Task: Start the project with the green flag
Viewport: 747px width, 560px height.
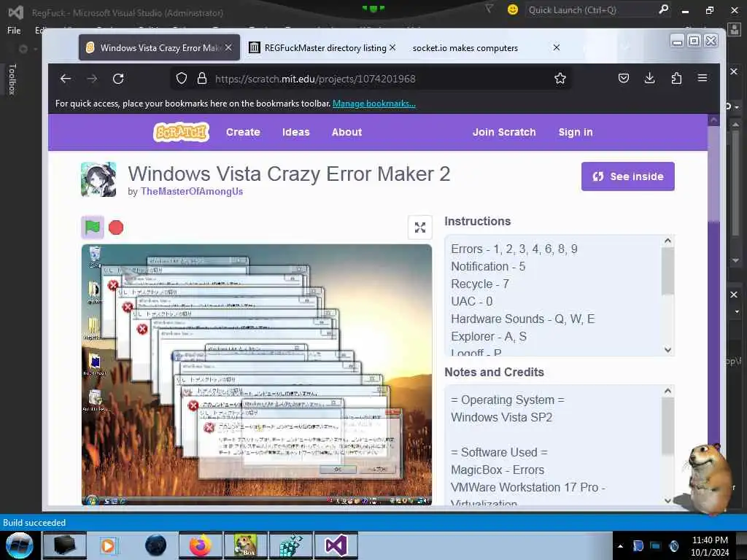Action: pyautogui.click(x=93, y=227)
